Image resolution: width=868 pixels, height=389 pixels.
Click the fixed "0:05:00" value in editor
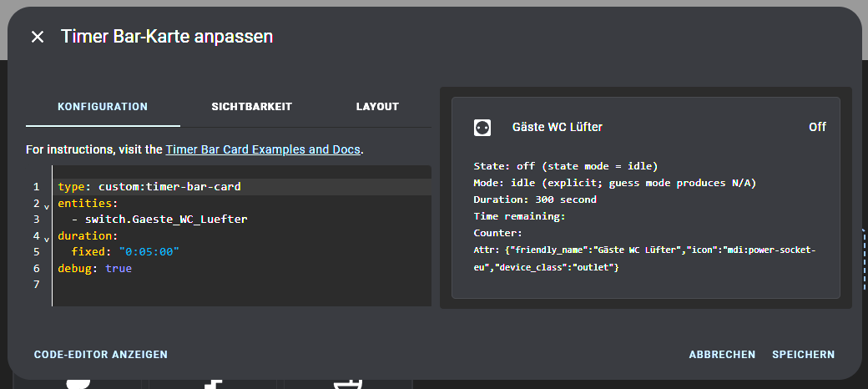pos(149,252)
